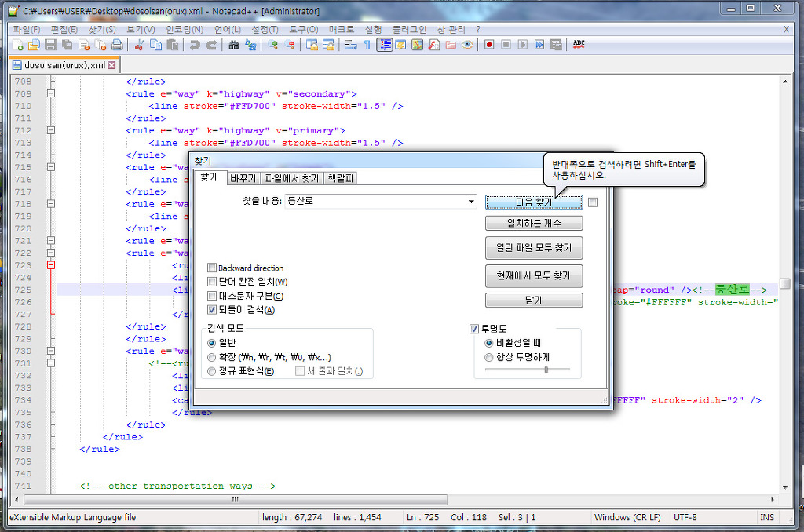Click the New file toolbar icon
The image size is (804, 532).
[x=17, y=46]
